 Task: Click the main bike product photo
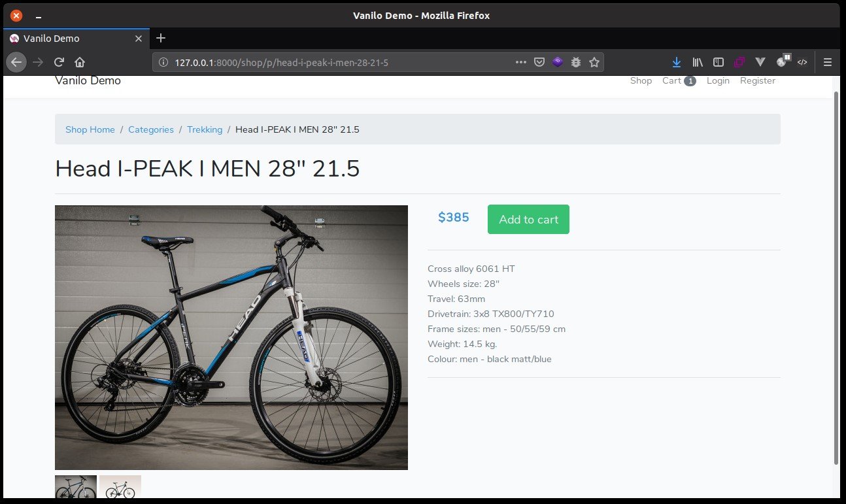click(x=231, y=337)
